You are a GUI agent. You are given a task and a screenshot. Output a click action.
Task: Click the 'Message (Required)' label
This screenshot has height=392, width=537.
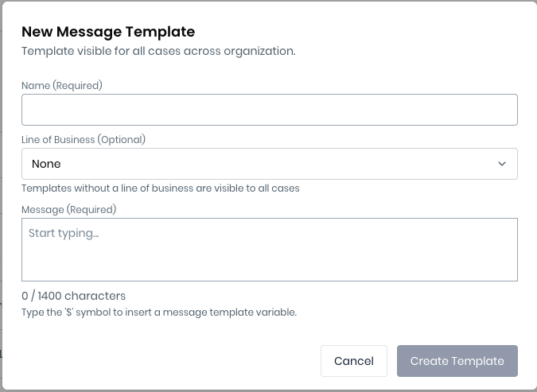(68, 209)
